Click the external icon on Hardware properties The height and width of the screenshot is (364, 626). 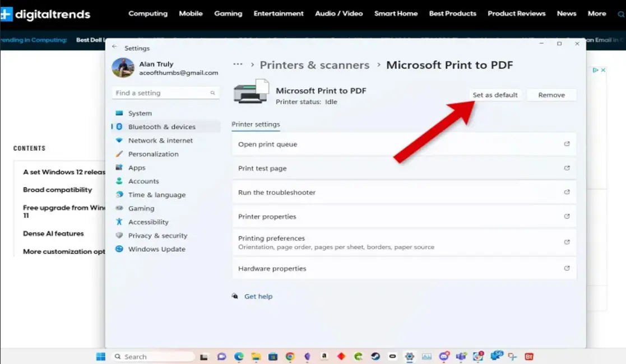[x=567, y=268]
